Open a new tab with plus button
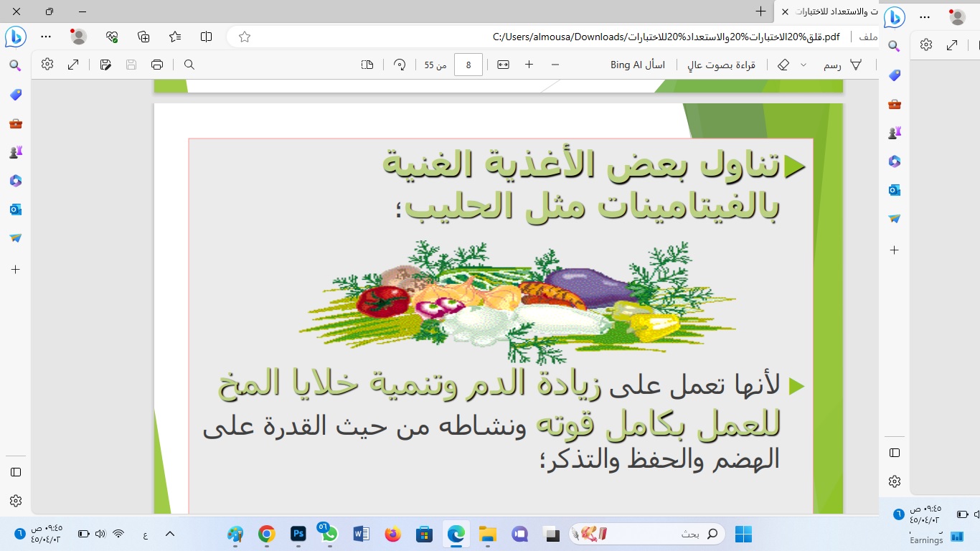The width and height of the screenshot is (980, 551). (x=760, y=11)
